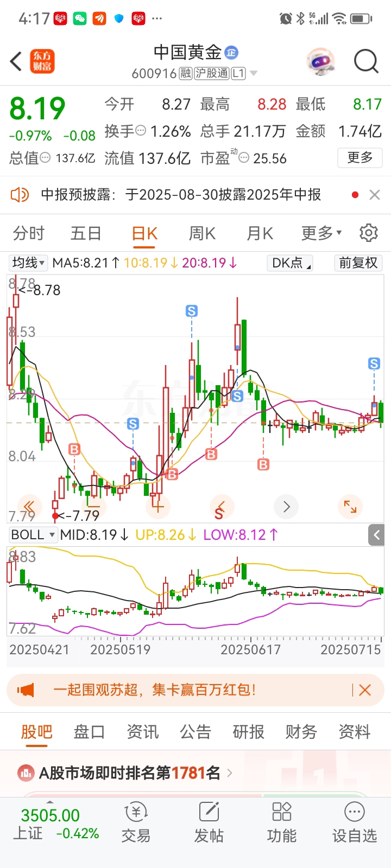Image resolution: width=391 pixels, height=868 pixels.
Task: Switch to the 资讯 tab
Action: click(142, 732)
